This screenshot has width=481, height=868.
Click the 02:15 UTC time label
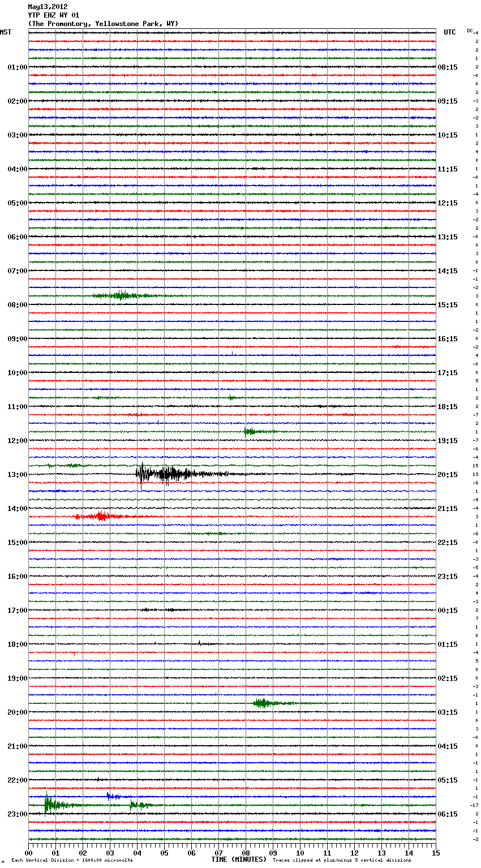tap(448, 678)
